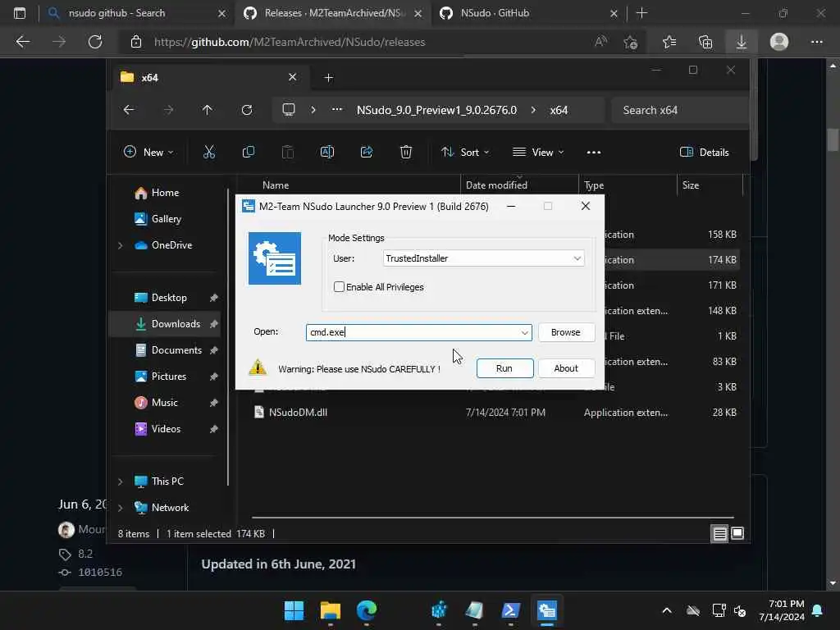
Task: Switch Explorer to details list view icon
Action: [x=719, y=533]
